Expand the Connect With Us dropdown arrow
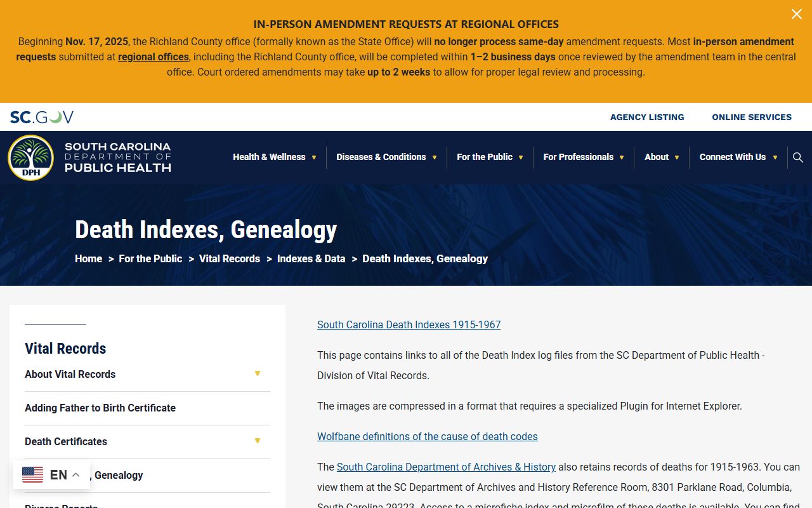Image resolution: width=812 pixels, height=508 pixels. tap(775, 157)
